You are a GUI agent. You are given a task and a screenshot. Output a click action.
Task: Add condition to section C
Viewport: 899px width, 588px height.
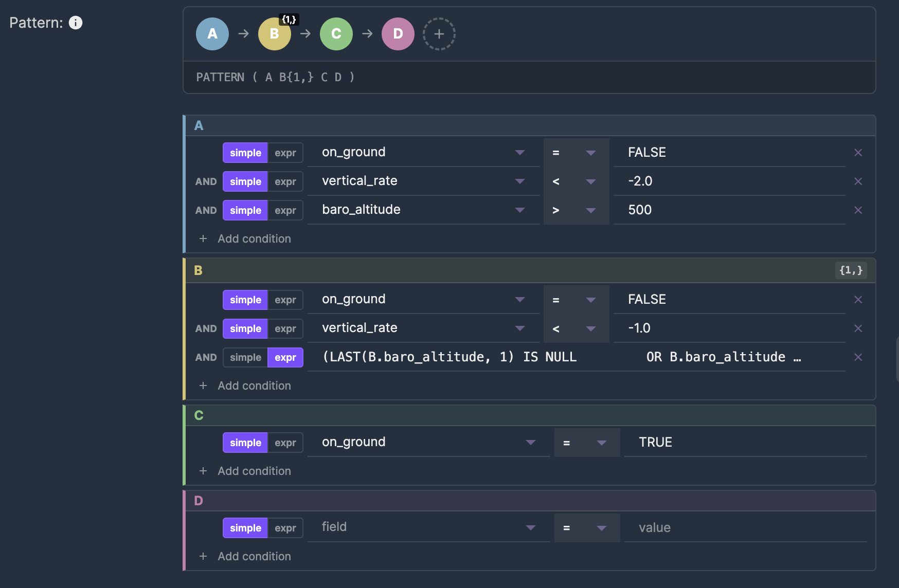245,471
